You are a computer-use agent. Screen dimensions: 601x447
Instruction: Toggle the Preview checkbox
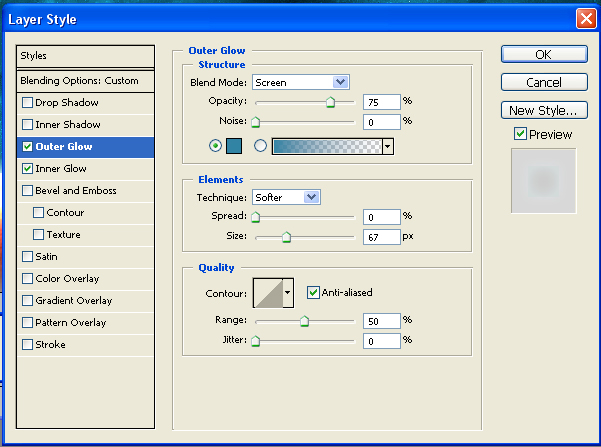click(519, 134)
